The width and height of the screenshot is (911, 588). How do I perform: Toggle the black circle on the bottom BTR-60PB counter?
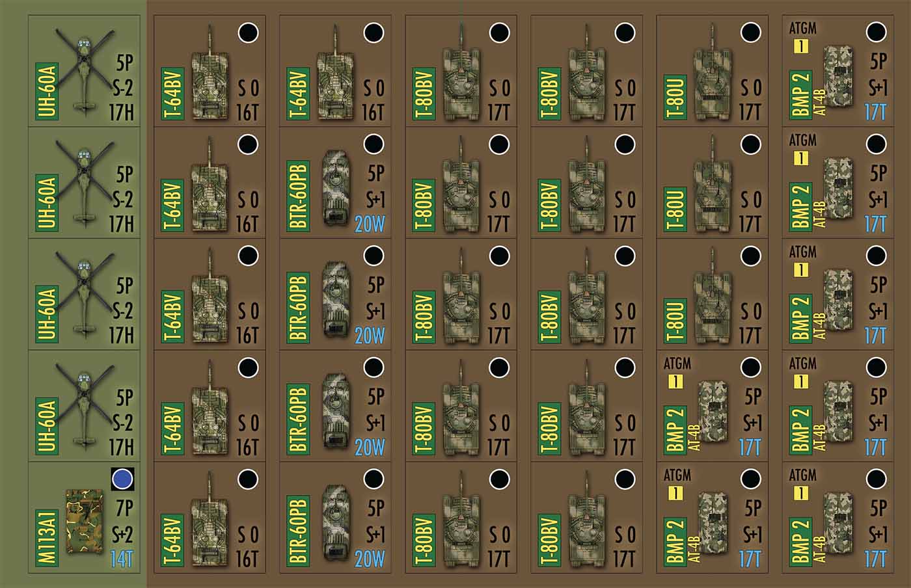coord(374,479)
